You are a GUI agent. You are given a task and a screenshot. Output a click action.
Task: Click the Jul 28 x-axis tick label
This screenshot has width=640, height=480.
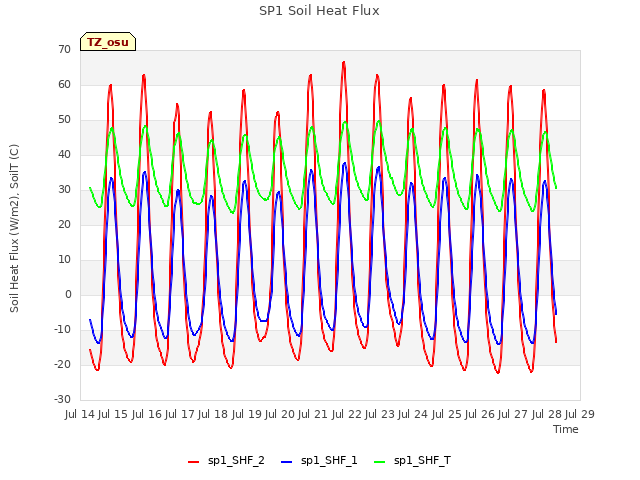[547, 414]
